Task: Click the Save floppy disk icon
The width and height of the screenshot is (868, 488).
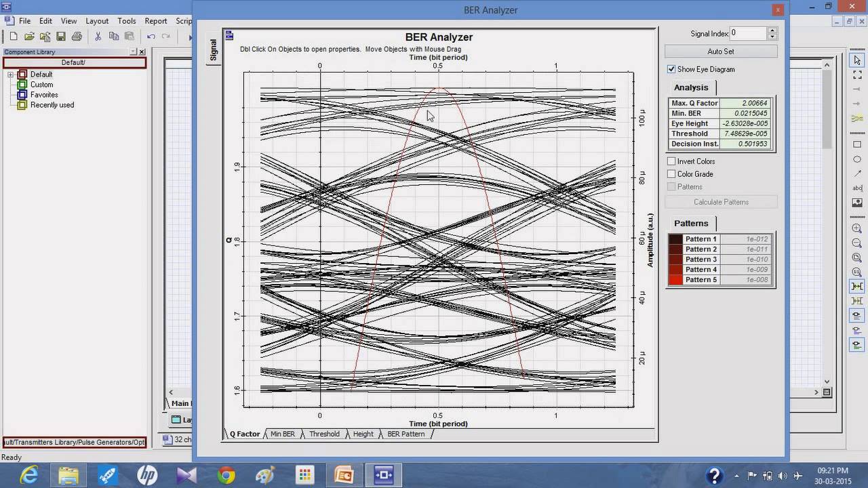Action: coord(61,37)
